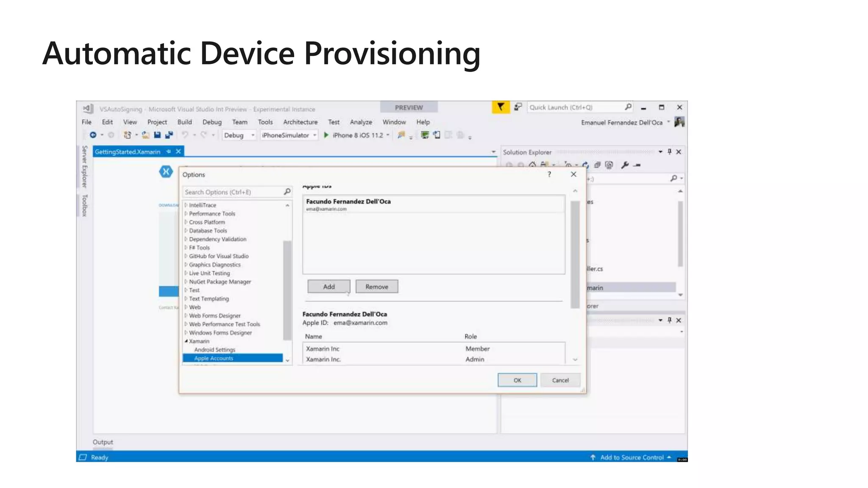
Task: Collapse the Xamarin options tree node
Action: click(x=186, y=341)
